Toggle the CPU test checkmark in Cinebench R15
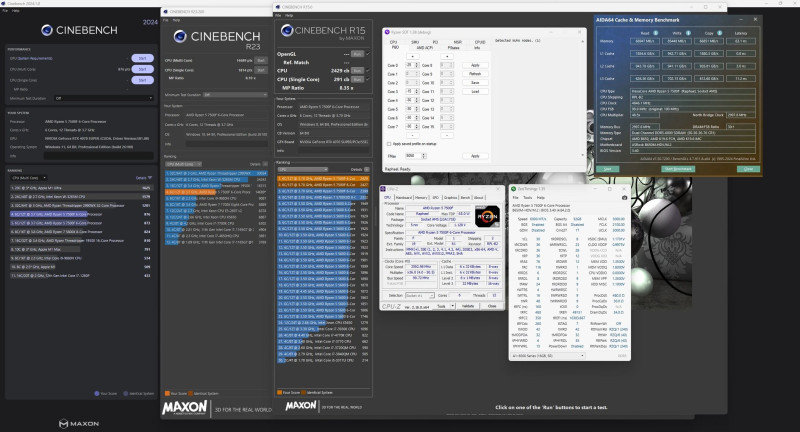The width and height of the screenshot is (800, 432). tap(368, 70)
